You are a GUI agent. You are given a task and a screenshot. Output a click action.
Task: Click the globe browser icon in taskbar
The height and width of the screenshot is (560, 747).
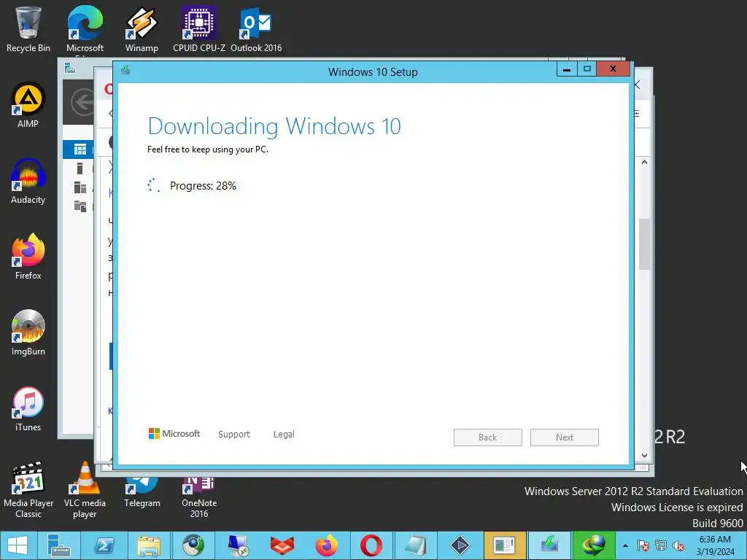pyautogui.click(x=193, y=545)
